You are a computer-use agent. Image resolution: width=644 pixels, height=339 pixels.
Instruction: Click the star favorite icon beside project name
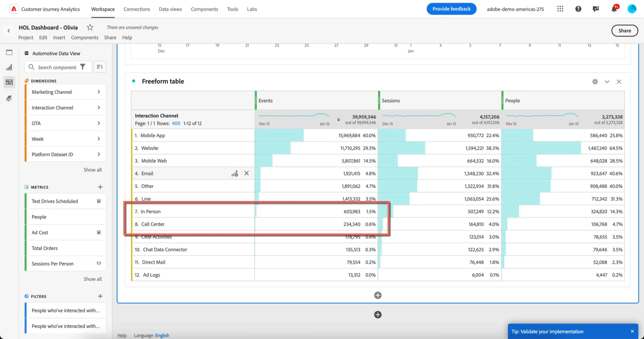pyautogui.click(x=90, y=27)
